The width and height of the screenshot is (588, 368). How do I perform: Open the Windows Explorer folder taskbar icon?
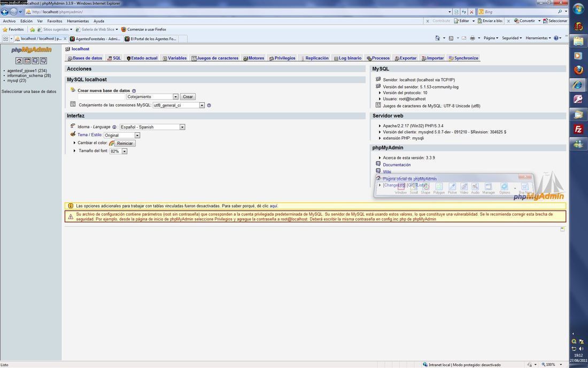578,41
